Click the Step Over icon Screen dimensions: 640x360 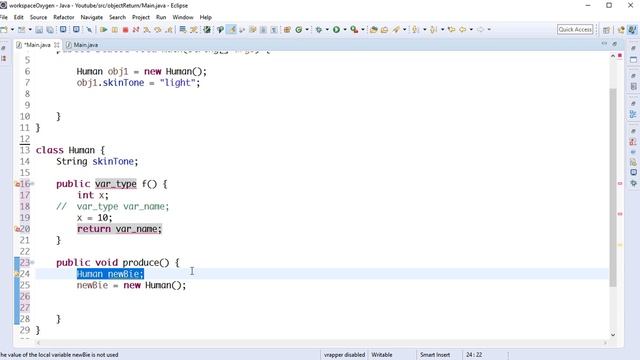(x=158, y=29)
